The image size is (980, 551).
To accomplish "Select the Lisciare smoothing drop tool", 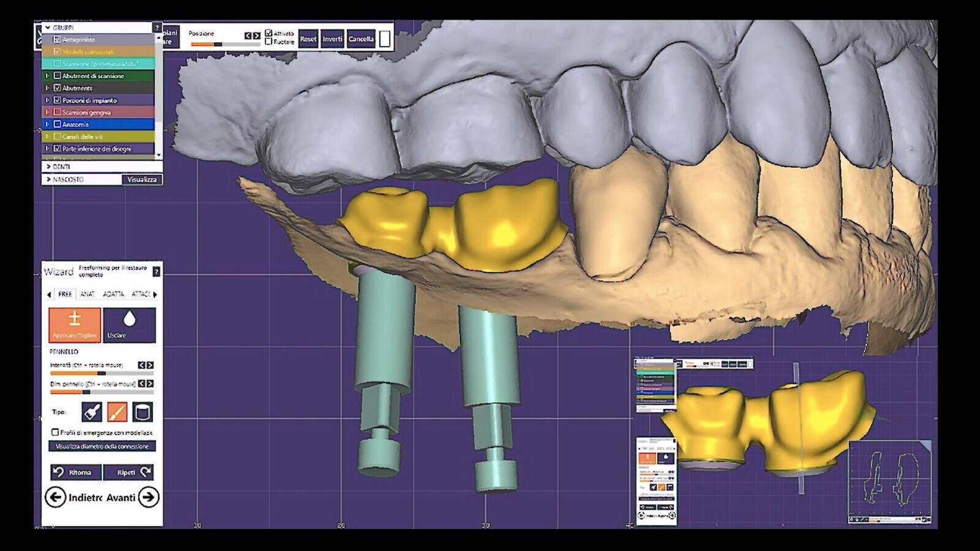I will pos(129,324).
